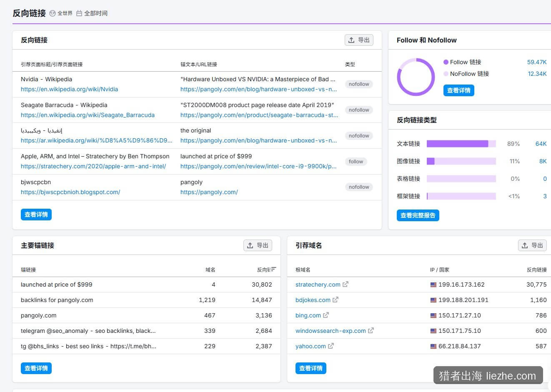Open the stratechery.com apple-arm-and-intel link
The height and width of the screenshot is (392, 551).
coord(93,166)
